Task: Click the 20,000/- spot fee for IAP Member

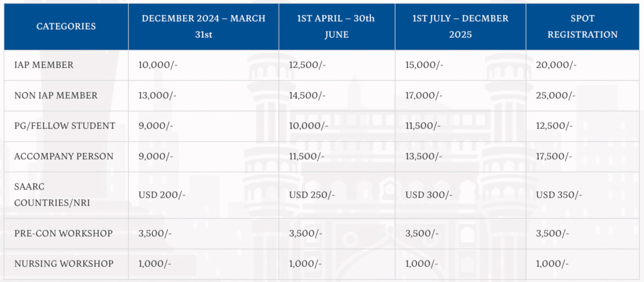Action: [556, 65]
